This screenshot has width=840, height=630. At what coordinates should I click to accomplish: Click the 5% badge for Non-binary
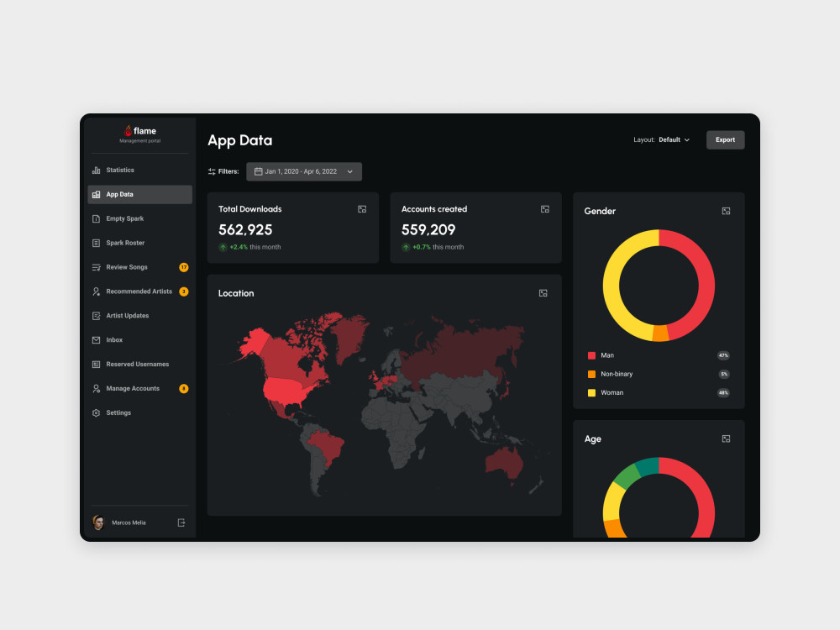(x=724, y=374)
